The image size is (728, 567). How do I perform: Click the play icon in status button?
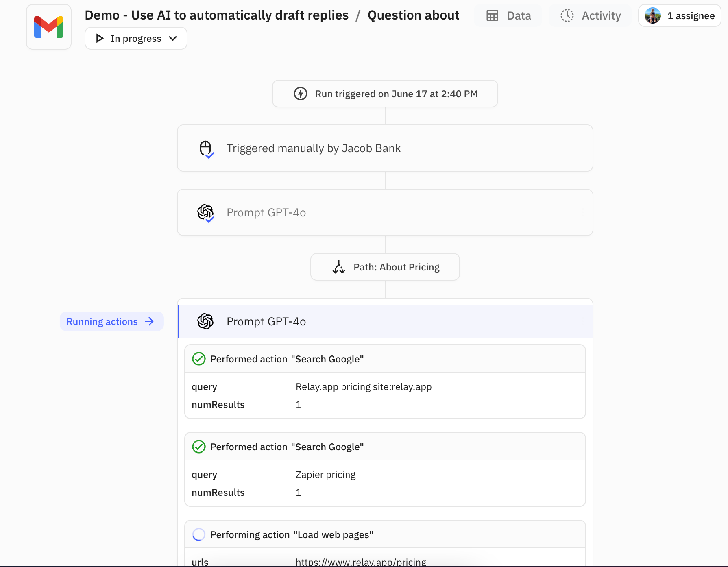(99, 38)
